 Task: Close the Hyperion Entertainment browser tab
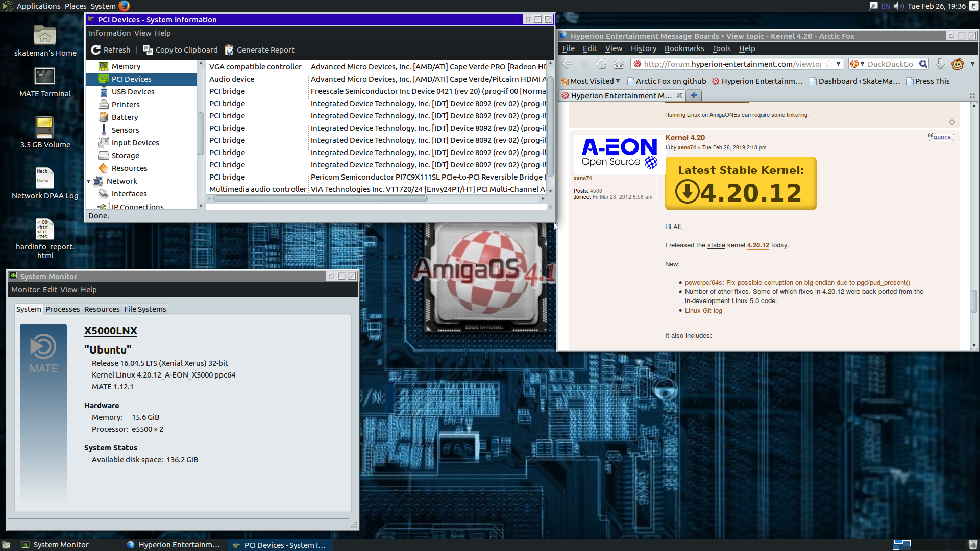coord(679,95)
